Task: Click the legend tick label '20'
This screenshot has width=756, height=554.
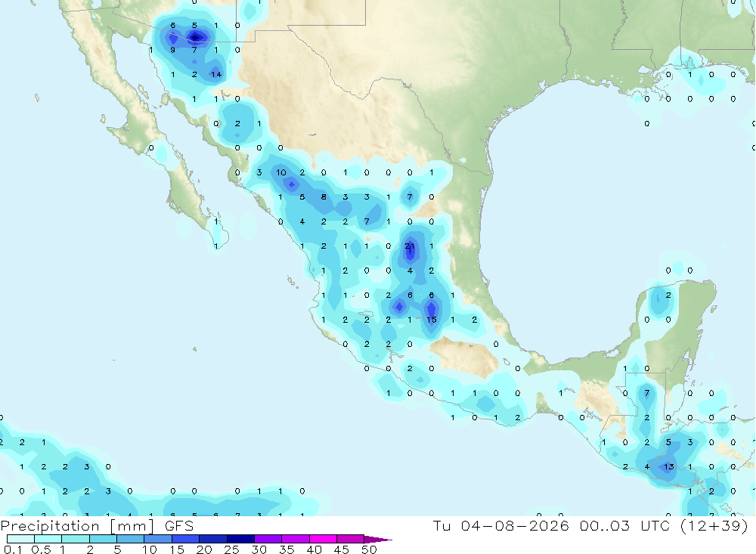Action: point(204,549)
